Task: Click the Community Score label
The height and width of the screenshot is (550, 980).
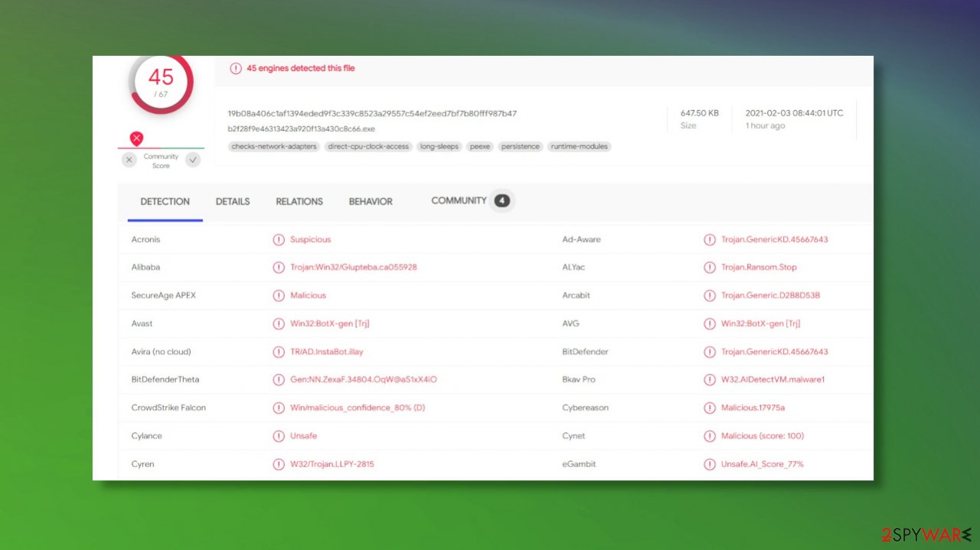Action: pos(162,161)
